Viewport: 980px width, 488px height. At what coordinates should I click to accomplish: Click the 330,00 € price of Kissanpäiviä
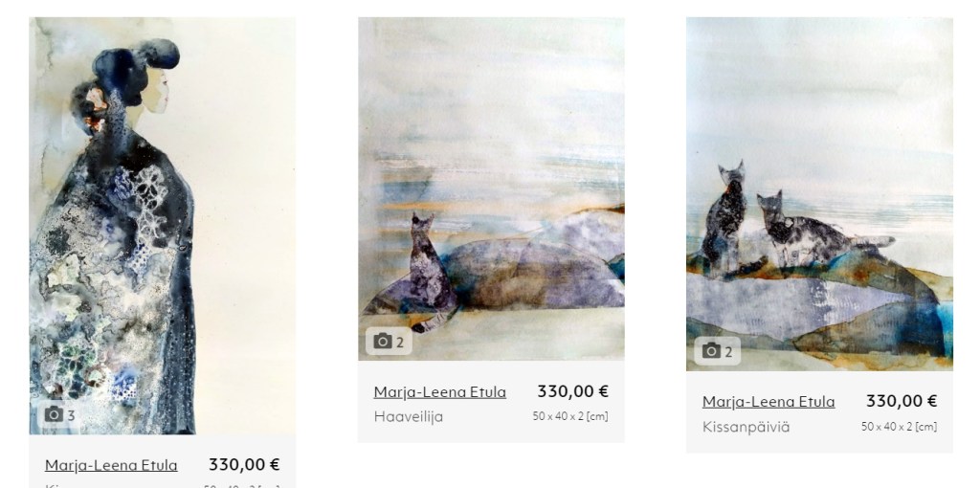902,401
